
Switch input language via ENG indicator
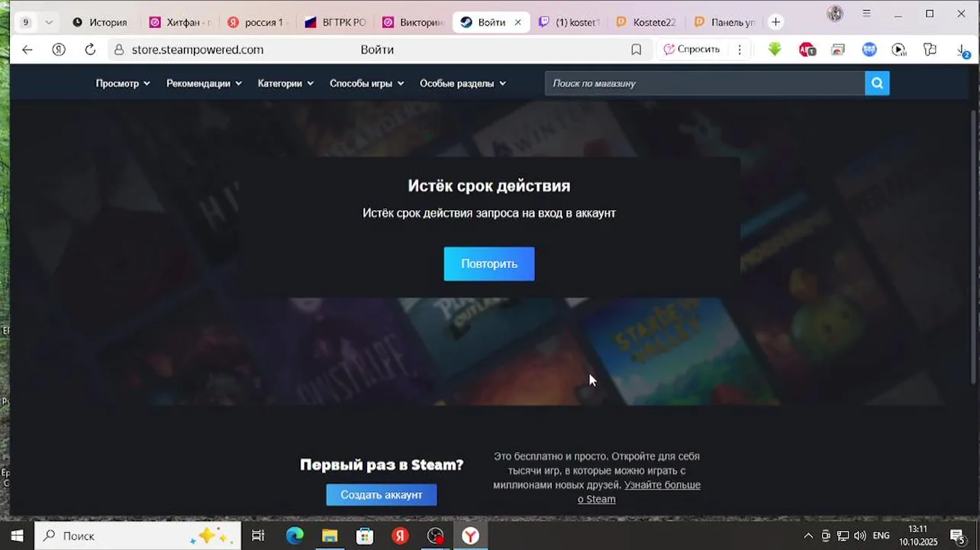(881, 535)
